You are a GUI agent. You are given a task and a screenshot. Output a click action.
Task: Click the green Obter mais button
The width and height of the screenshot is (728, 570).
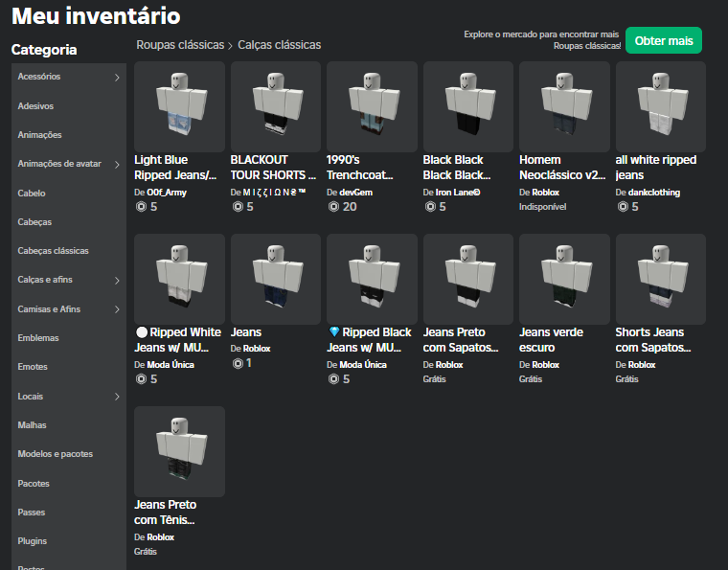[663, 41]
